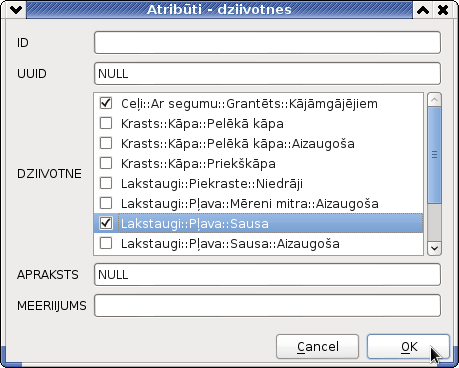Check the Krasts::Kāpa::Pelēkā kāpa checkbox
The height and width of the screenshot is (368, 459).
[106, 123]
